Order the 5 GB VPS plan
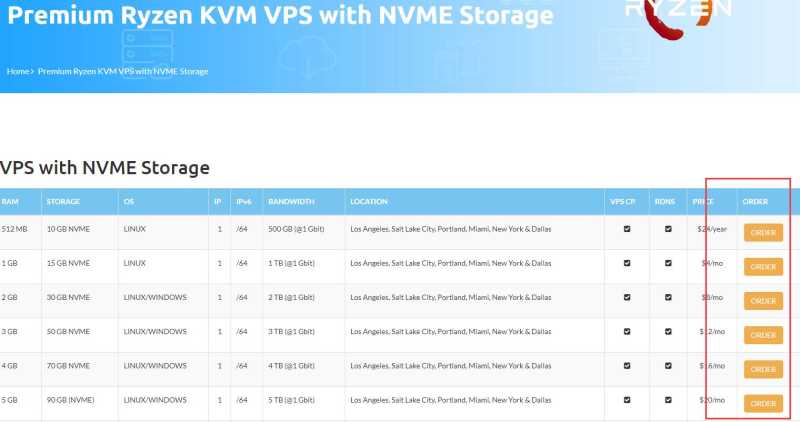 (763, 403)
